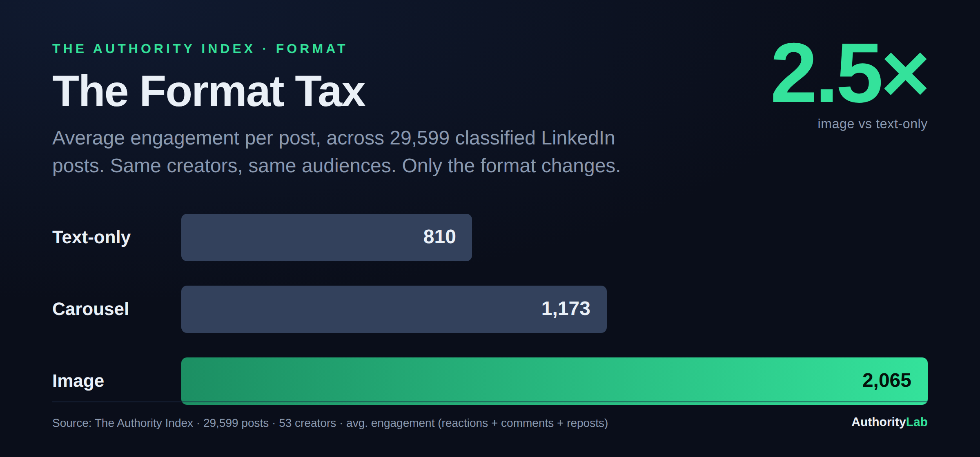
Task: Click the green Image bar
Action: coord(555,381)
